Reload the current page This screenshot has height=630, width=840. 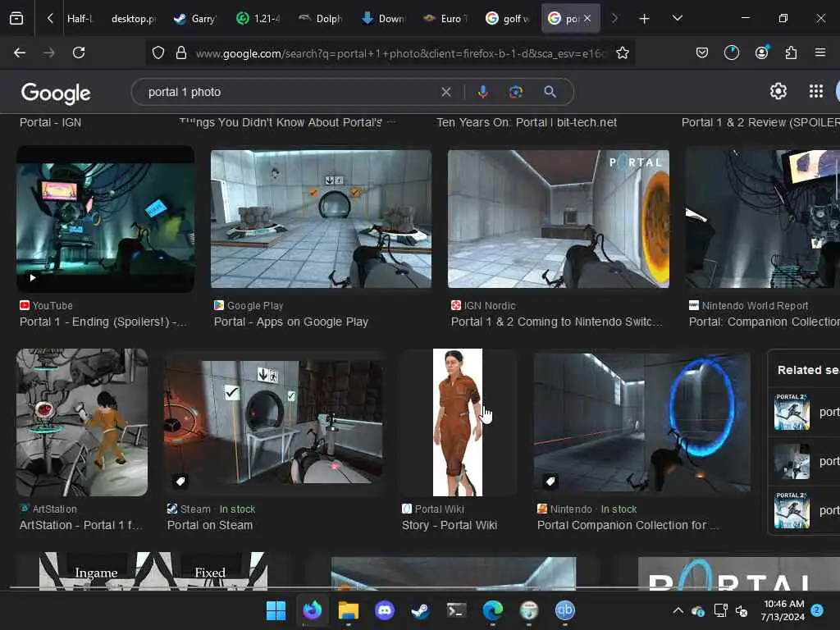pyautogui.click(x=79, y=52)
